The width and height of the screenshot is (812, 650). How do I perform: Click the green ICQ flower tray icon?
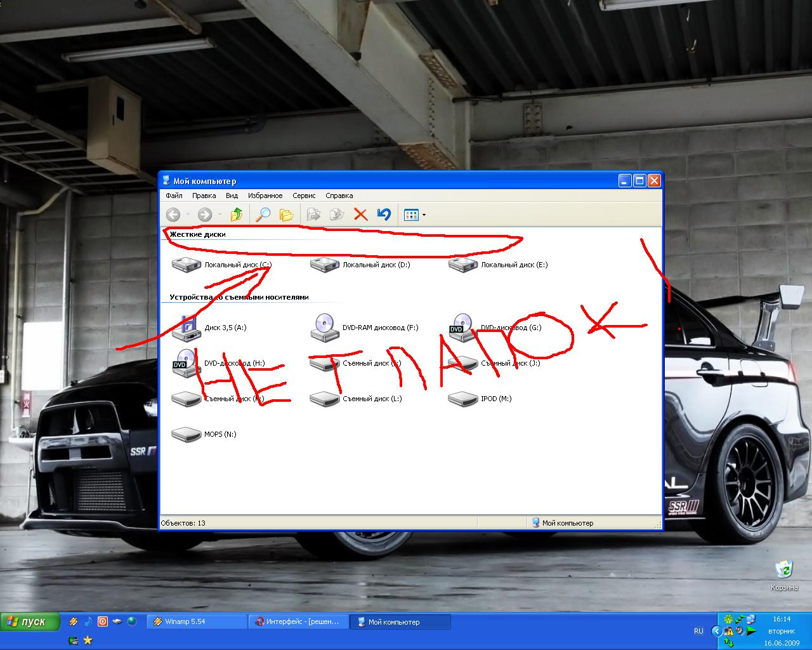(x=729, y=619)
